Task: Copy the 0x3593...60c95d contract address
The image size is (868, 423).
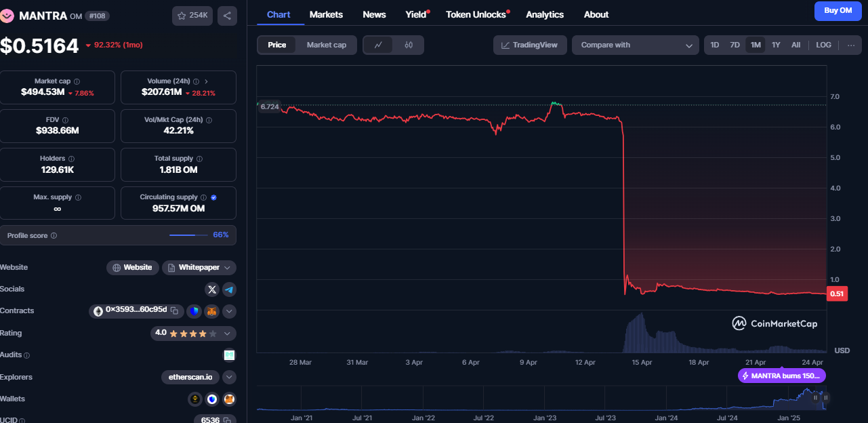Action: (x=174, y=310)
